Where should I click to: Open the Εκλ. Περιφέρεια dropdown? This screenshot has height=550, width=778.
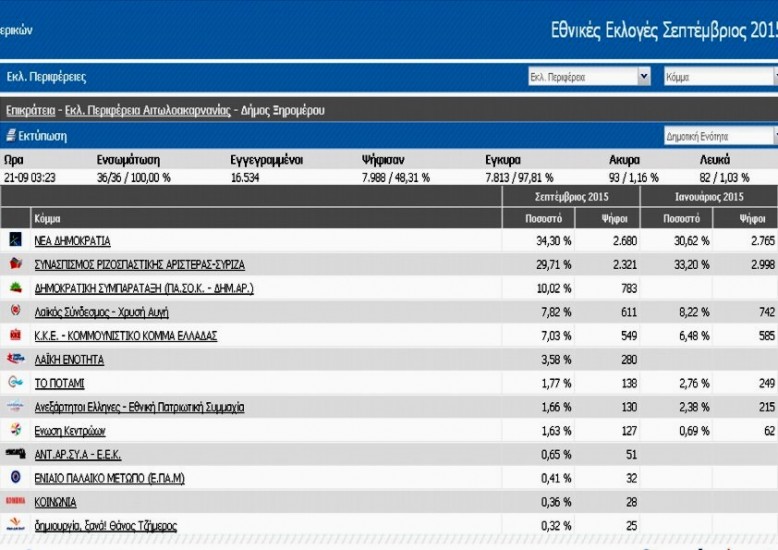589,77
